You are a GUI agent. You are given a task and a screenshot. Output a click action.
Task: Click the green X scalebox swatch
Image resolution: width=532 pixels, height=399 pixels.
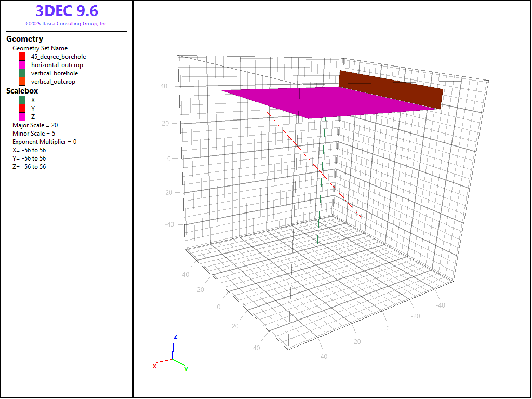pos(22,100)
